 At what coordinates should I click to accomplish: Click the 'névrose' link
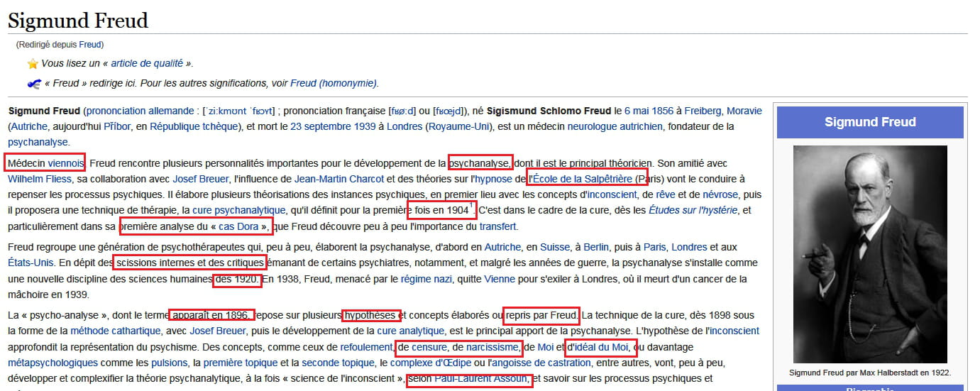click(x=721, y=194)
